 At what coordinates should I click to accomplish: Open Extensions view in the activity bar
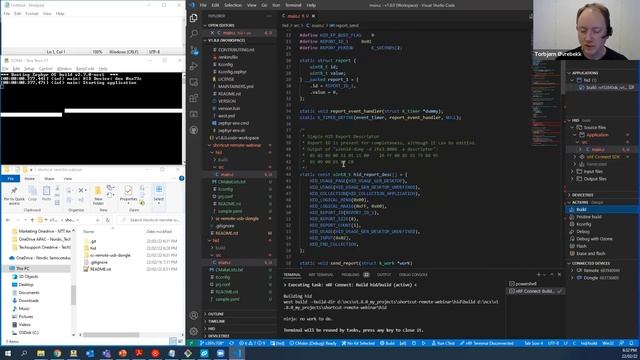[194, 98]
